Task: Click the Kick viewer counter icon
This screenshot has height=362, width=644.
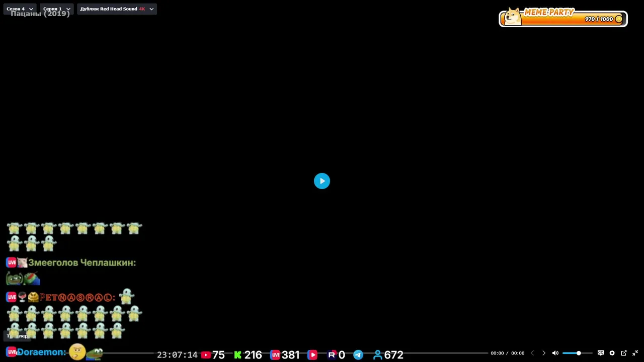Action: pos(238,355)
